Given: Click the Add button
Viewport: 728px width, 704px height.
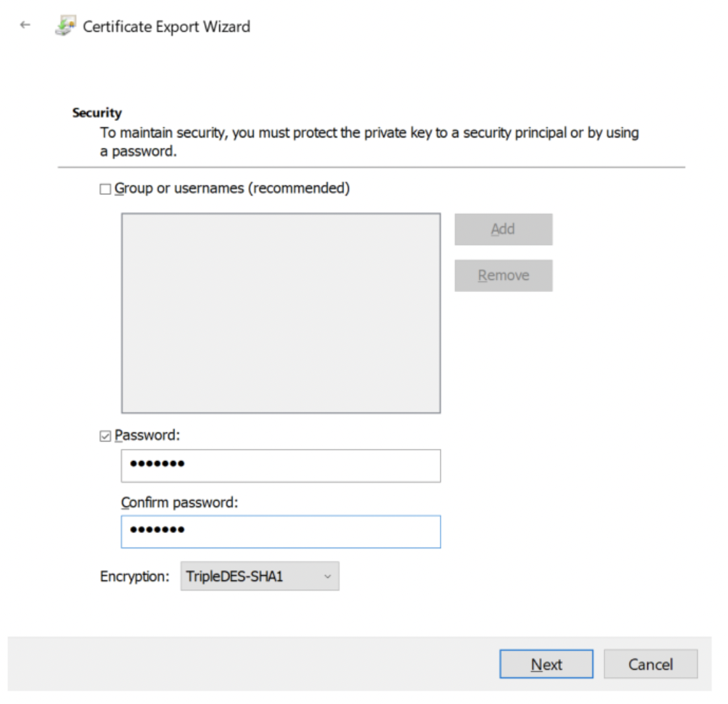Looking at the screenshot, I should (503, 229).
